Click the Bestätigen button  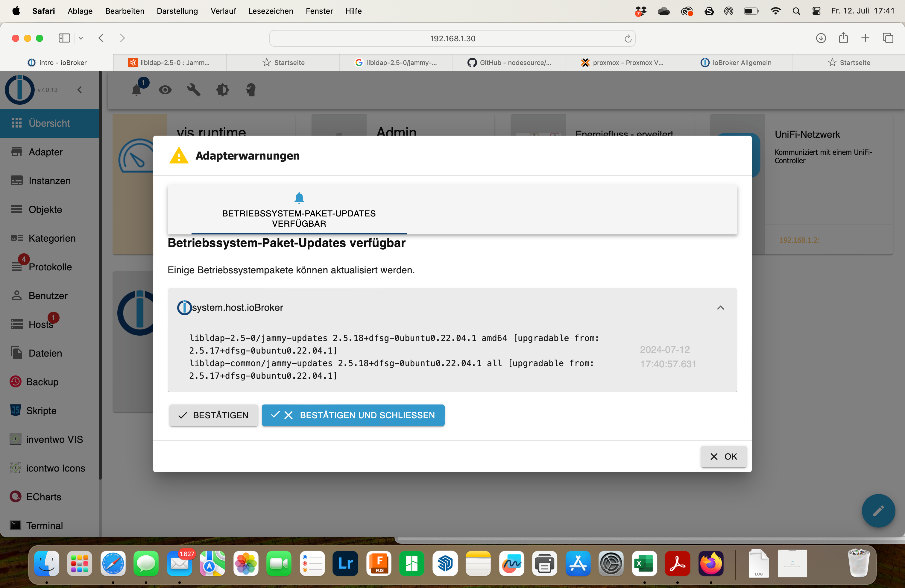pos(213,415)
